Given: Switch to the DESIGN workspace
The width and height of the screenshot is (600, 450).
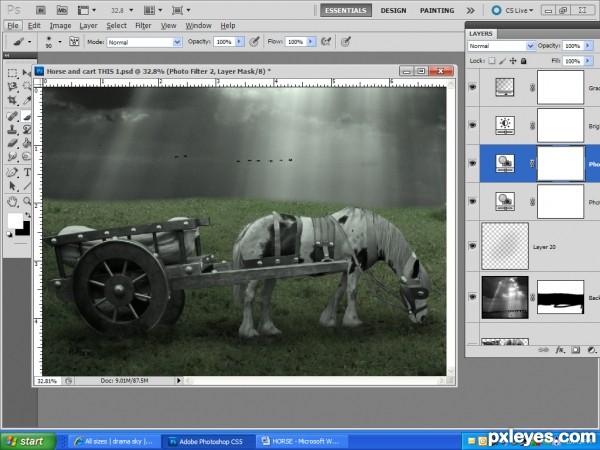Looking at the screenshot, I should tap(393, 10).
